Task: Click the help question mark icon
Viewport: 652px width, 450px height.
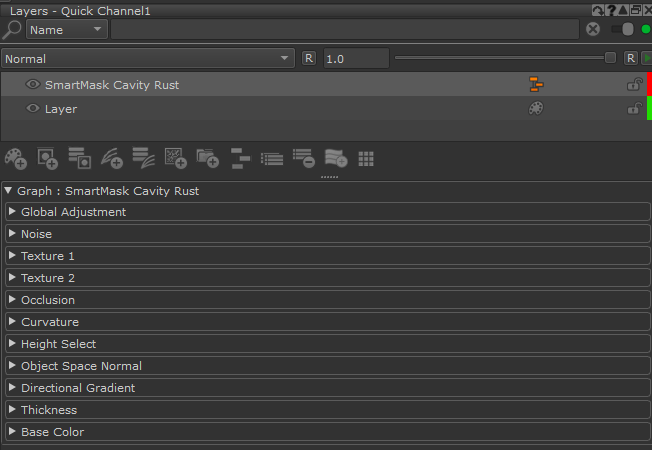Action: [x=611, y=10]
